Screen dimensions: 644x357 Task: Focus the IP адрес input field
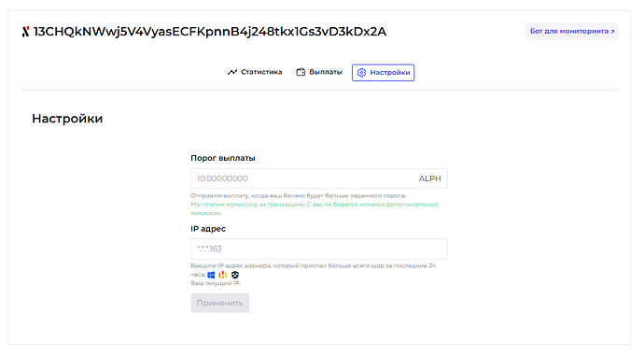(x=319, y=249)
